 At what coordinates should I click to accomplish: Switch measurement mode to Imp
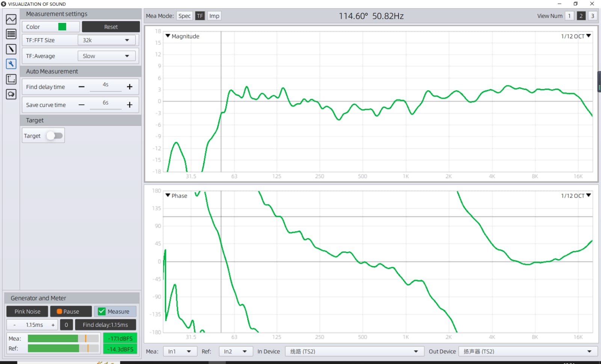[x=214, y=16]
